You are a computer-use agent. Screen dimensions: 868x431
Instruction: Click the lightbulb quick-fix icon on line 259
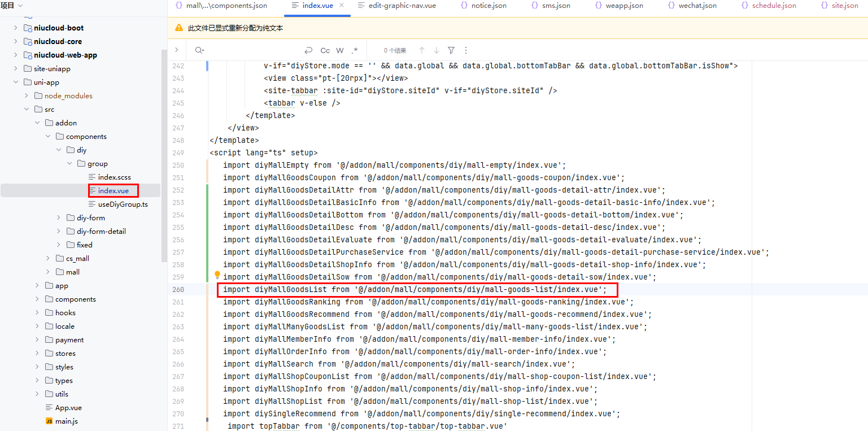coord(217,275)
